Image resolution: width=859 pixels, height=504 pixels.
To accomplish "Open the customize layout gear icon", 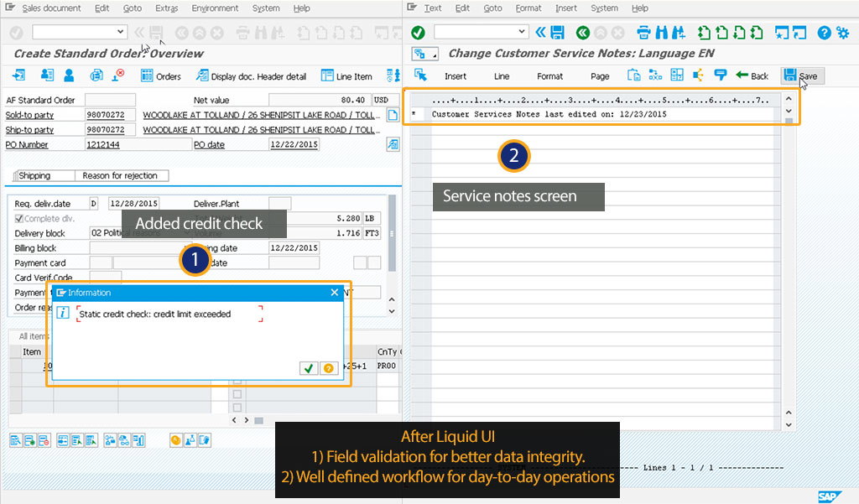I will [842, 33].
